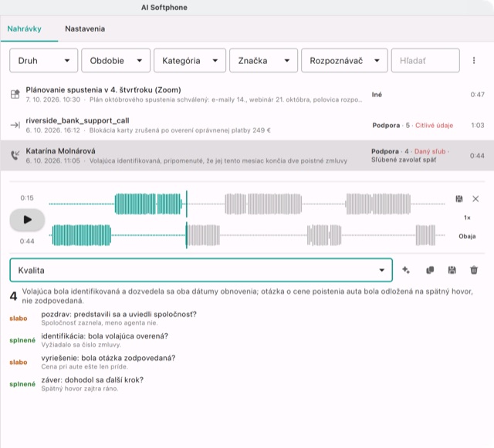Click the Citlivé údaje tag
The height and width of the screenshot is (448, 494).
click(434, 126)
